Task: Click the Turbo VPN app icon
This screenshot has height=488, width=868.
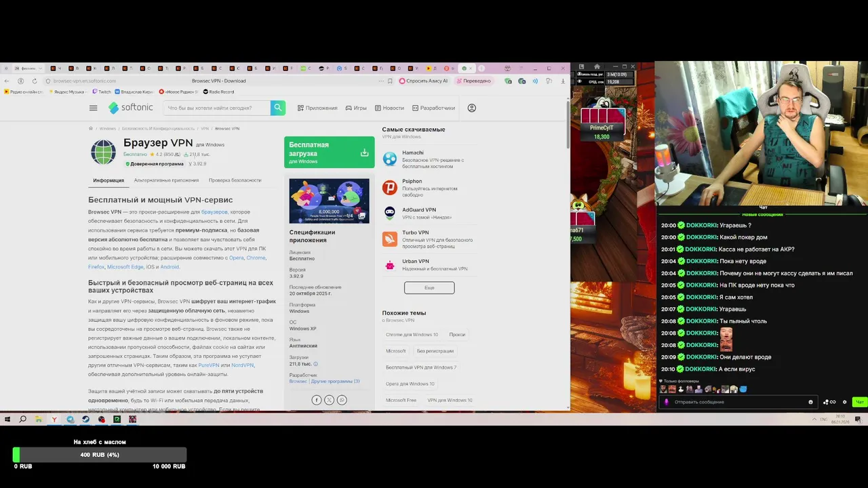Action: pyautogui.click(x=390, y=239)
